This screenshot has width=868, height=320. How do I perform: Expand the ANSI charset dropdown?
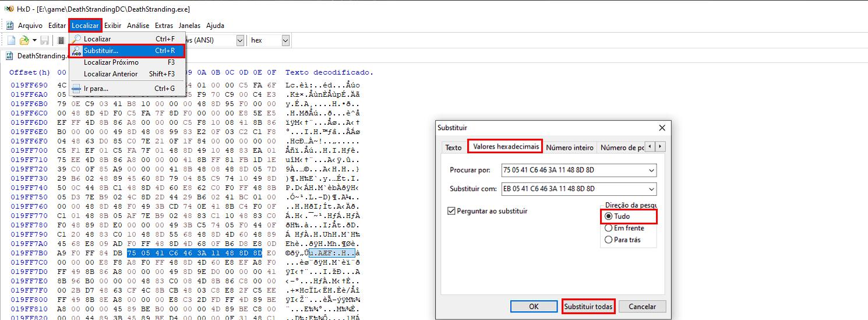[240, 40]
